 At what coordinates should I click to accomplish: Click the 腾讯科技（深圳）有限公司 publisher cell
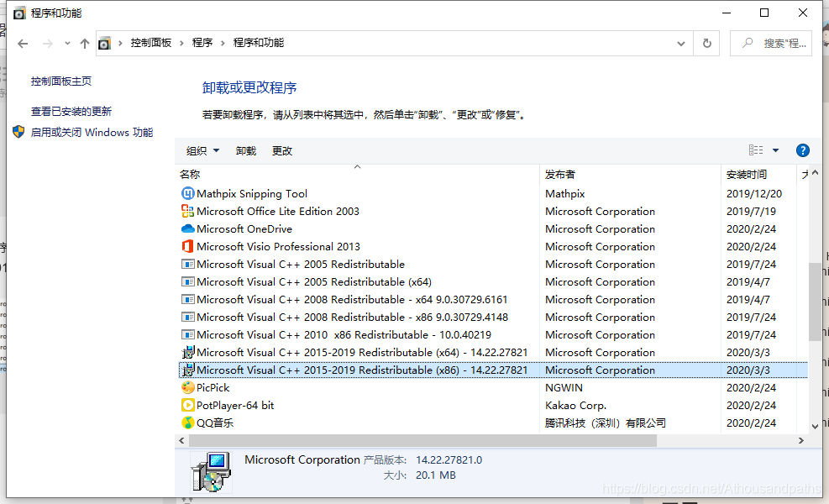(x=606, y=423)
